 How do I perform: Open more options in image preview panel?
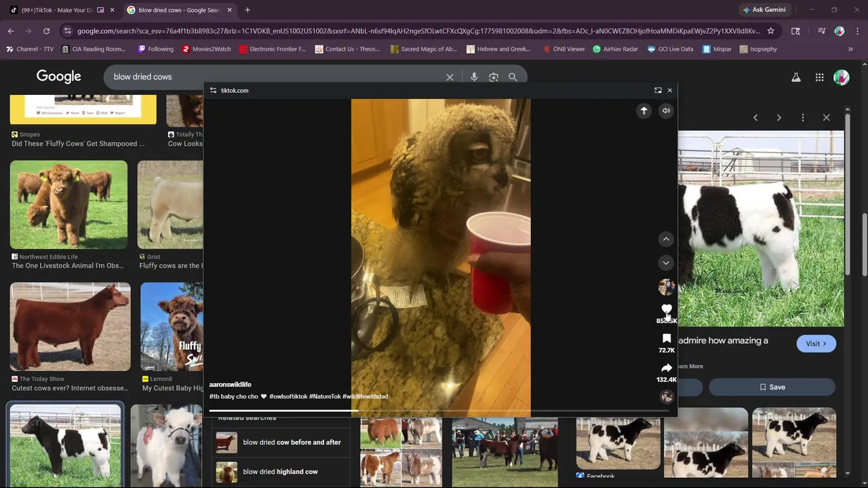pos(803,117)
